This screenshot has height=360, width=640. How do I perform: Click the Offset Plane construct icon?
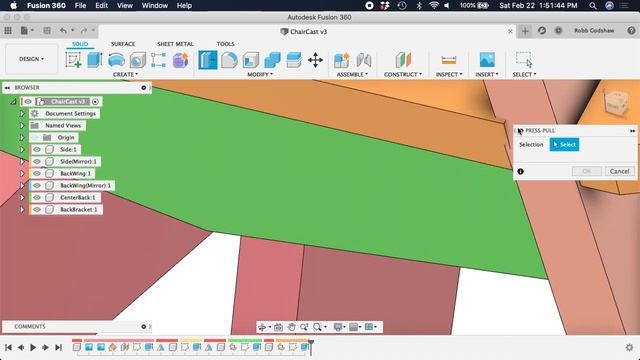click(x=403, y=60)
